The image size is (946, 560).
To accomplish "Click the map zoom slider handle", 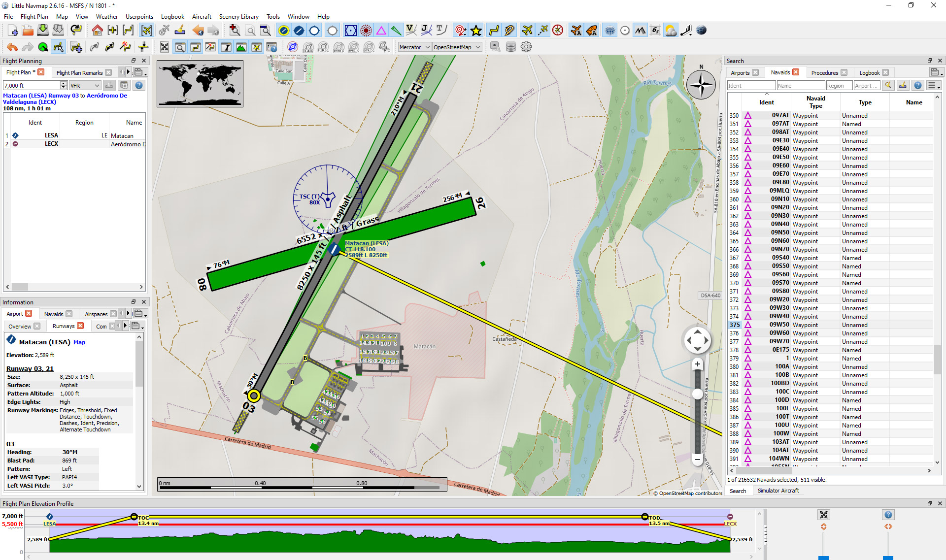I will coord(697,394).
